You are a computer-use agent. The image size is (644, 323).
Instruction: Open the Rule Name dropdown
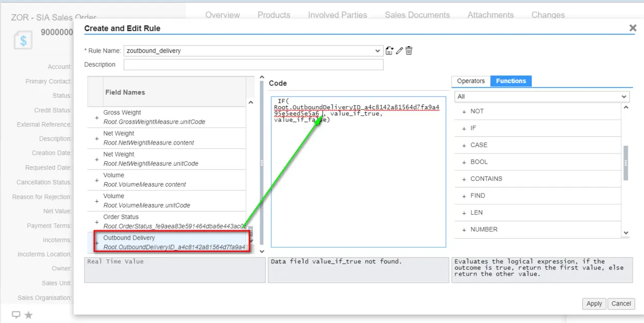coord(378,51)
